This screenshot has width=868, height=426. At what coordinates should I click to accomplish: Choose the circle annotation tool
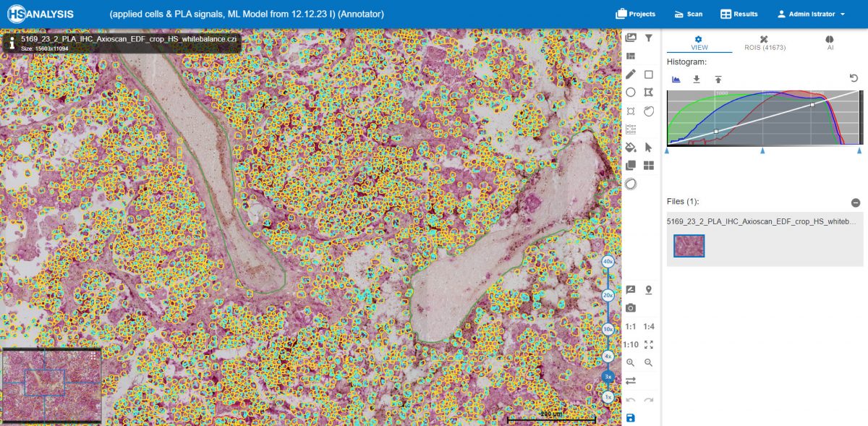tap(631, 93)
